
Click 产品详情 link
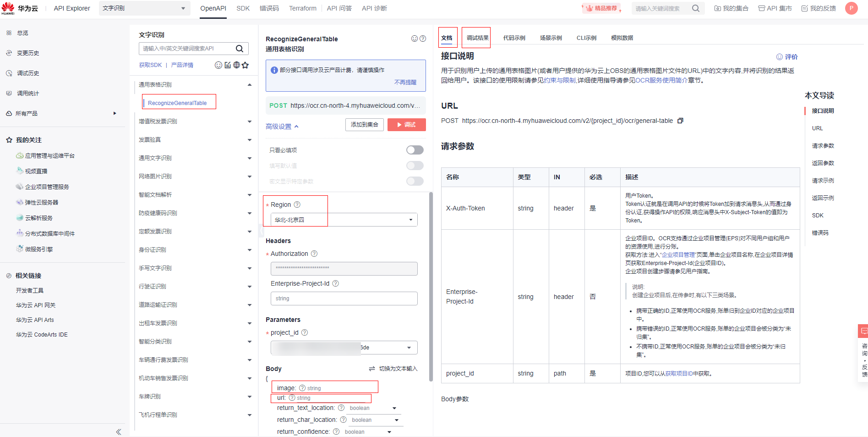click(x=182, y=65)
